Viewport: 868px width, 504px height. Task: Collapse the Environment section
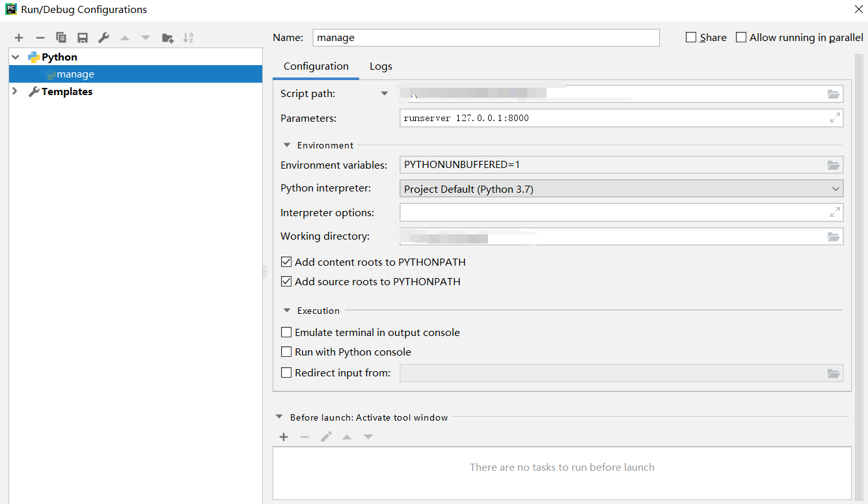pos(287,145)
